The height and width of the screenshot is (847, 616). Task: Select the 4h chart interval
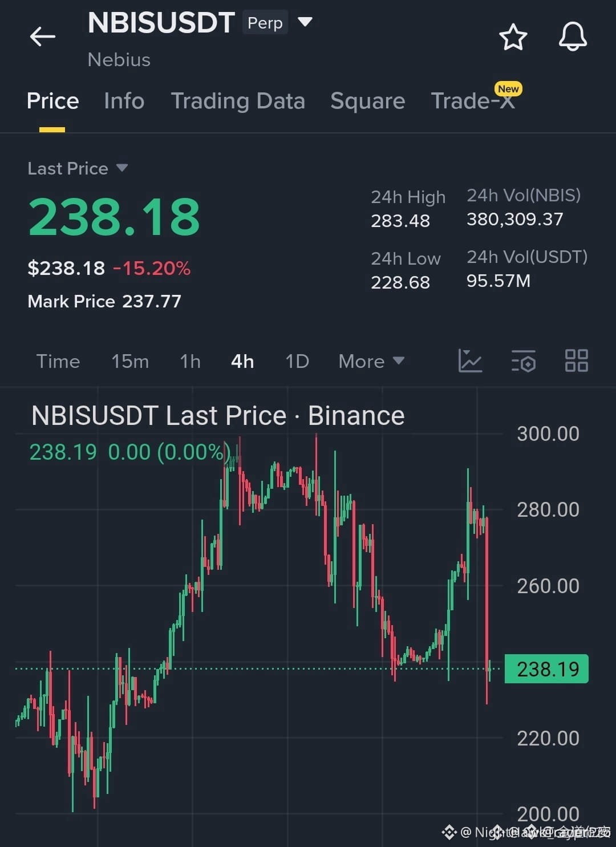pyautogui.click(x=242, y=361)
